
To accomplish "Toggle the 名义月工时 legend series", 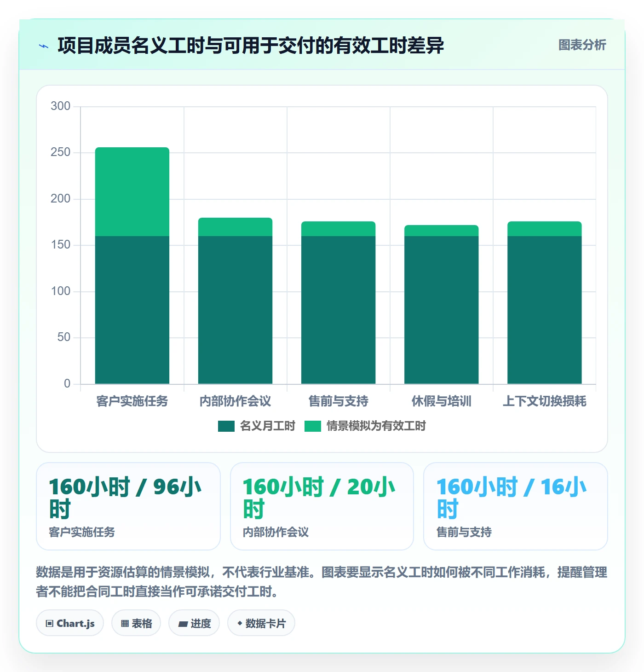I will point(257,426).
